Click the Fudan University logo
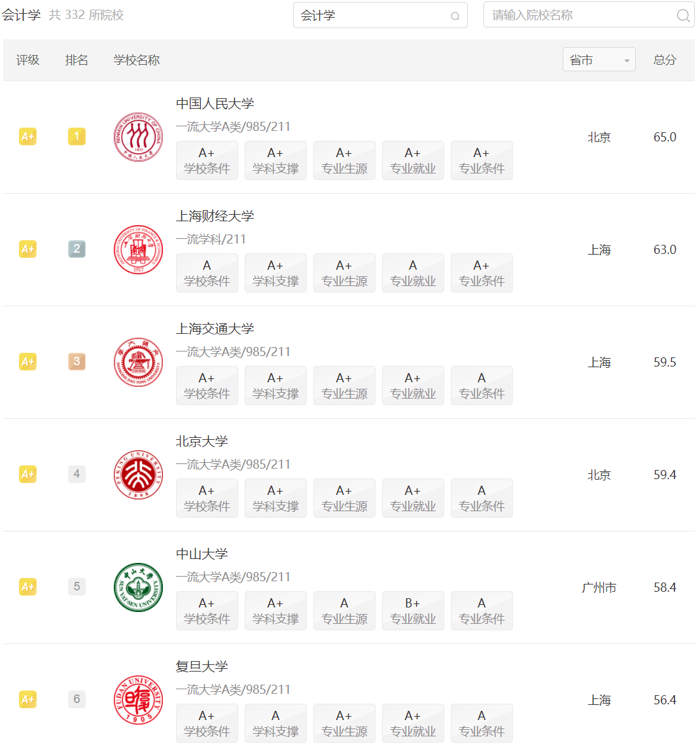 [x=138, y=700]
